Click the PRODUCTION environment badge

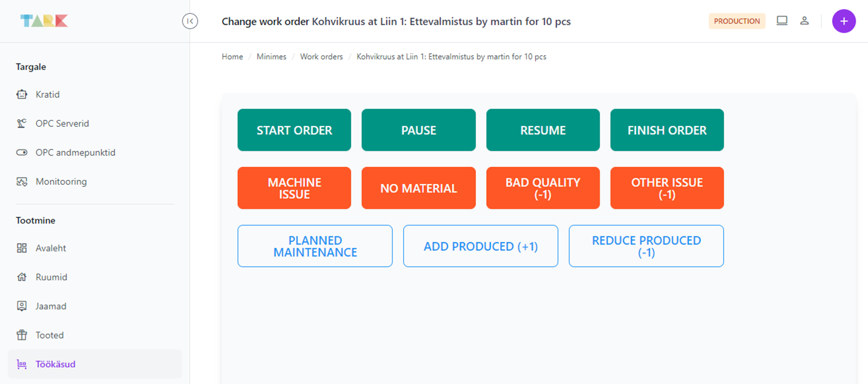pyautogui.click(x=736, y=21)
